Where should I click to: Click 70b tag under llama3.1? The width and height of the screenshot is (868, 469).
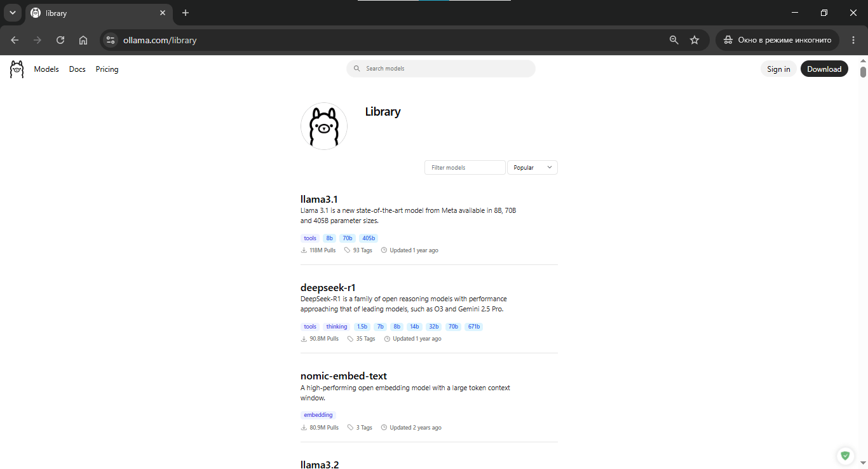point(347,238)
